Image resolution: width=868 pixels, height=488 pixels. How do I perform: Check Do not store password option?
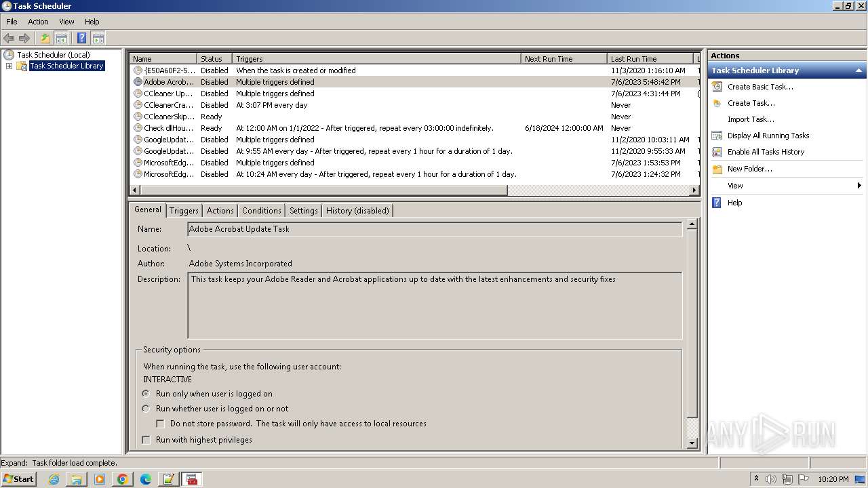[161, 424]
